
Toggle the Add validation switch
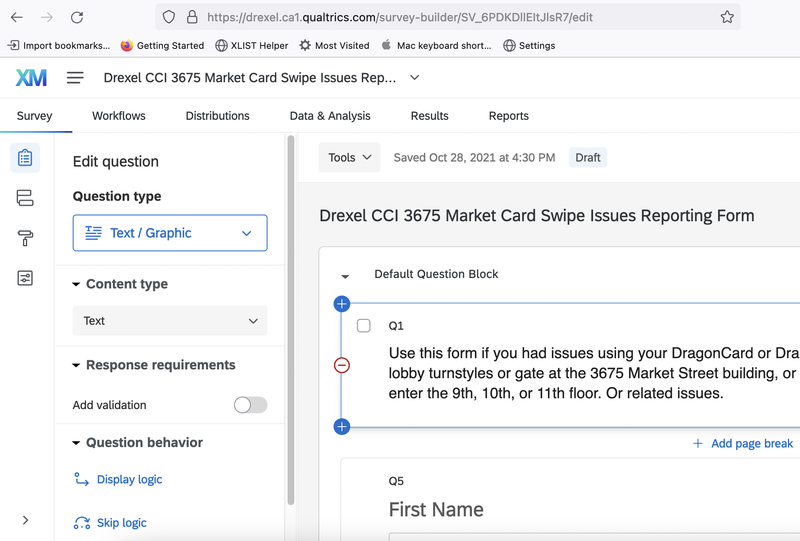pyautogui.click(x=251, y=405)
